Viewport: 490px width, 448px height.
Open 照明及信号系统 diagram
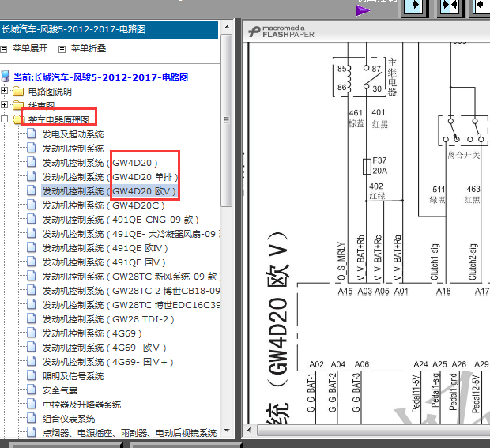coord(73,376)
